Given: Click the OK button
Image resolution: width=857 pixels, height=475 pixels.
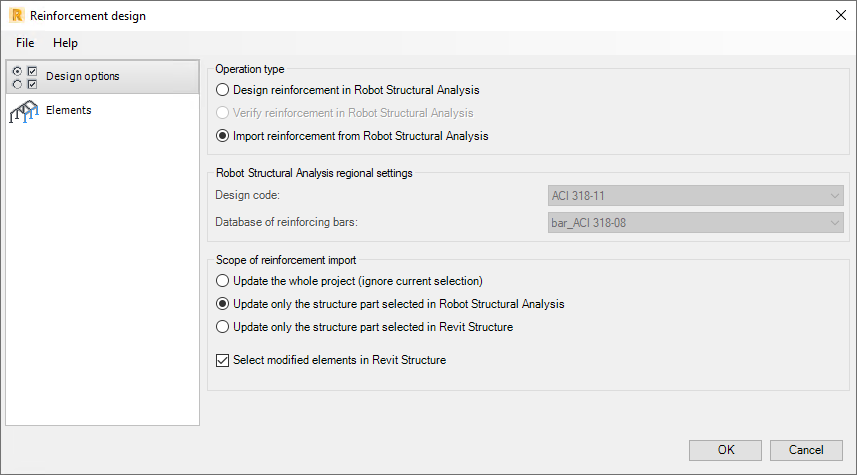Looking at the screenshot, I should click(725, 450).
